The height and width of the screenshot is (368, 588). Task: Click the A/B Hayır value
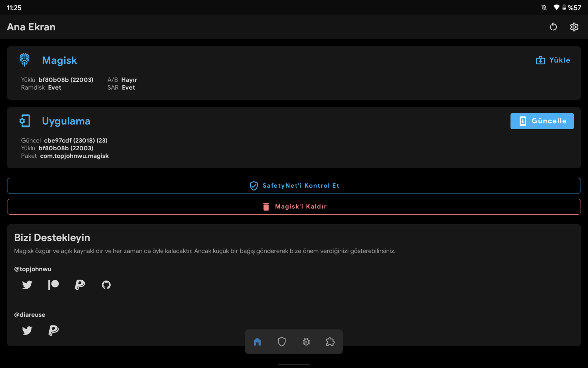[x=129, y=80]
